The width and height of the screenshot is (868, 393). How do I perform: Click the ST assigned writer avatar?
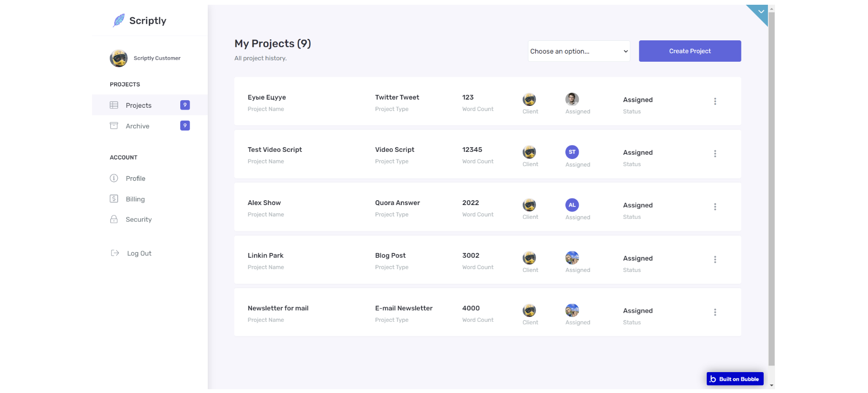coord(572,152)
